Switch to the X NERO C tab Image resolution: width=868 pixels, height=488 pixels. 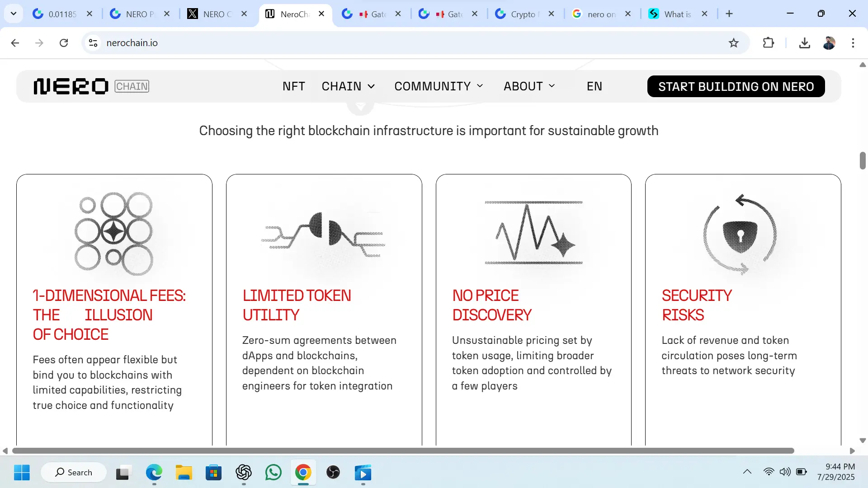(x=217, y=14)
